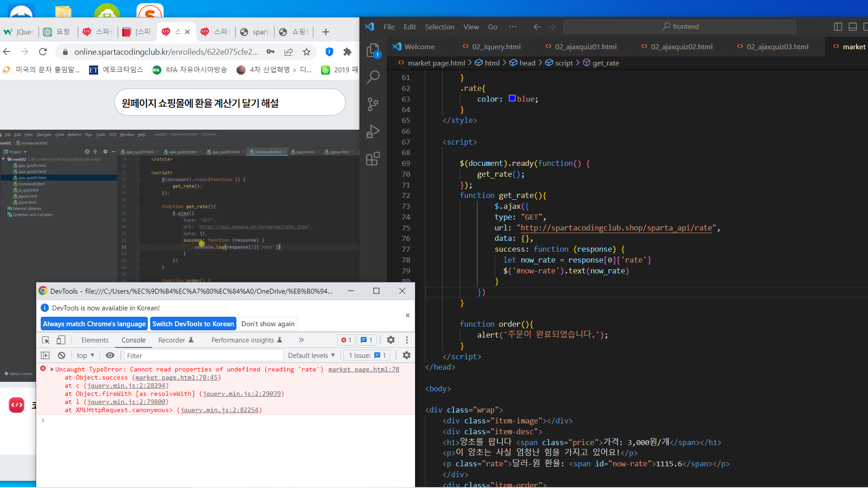Reload the Chrome page

[x=43, y=52]
